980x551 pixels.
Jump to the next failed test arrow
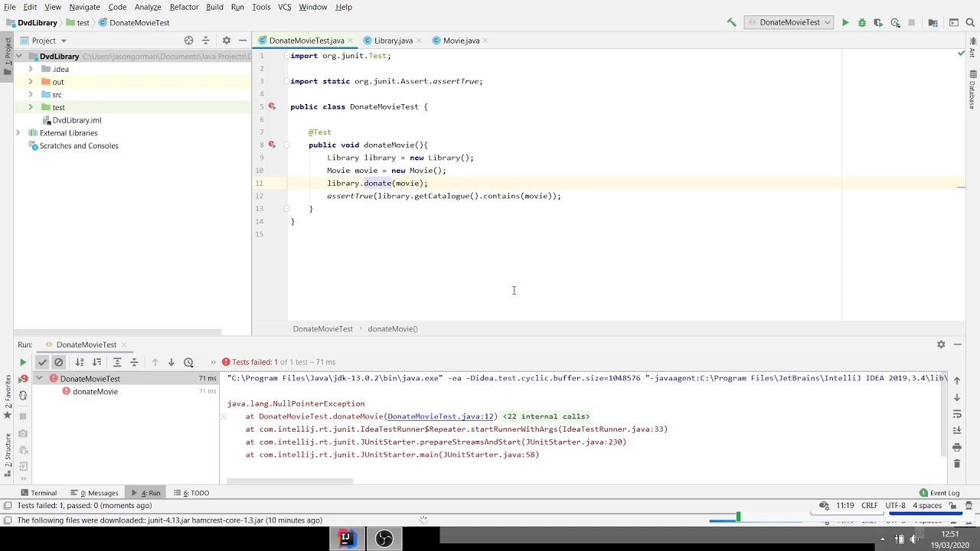(171, 362)
